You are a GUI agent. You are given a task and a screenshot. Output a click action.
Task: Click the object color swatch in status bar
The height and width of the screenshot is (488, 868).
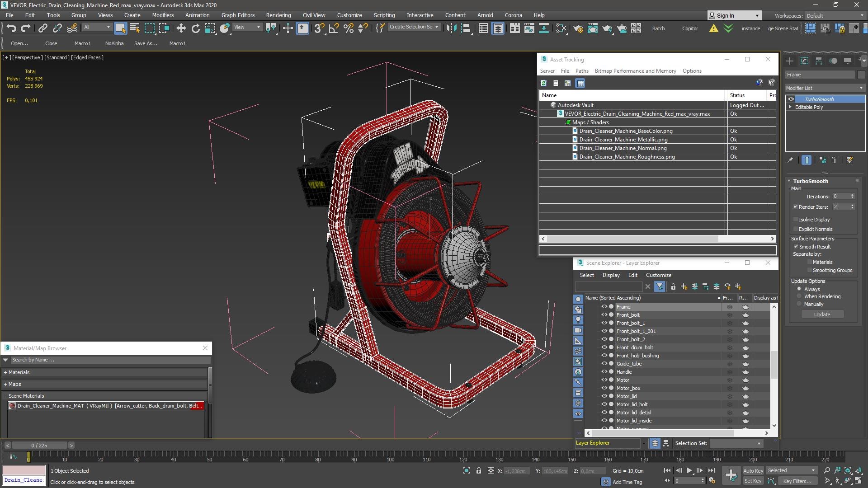pyautogui.click(x=24, y=470)
